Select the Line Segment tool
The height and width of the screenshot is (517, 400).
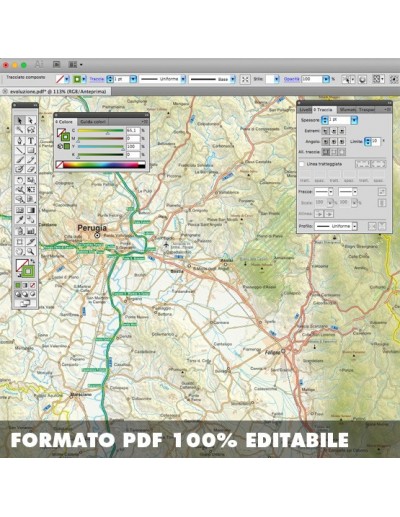coord(20,150)
